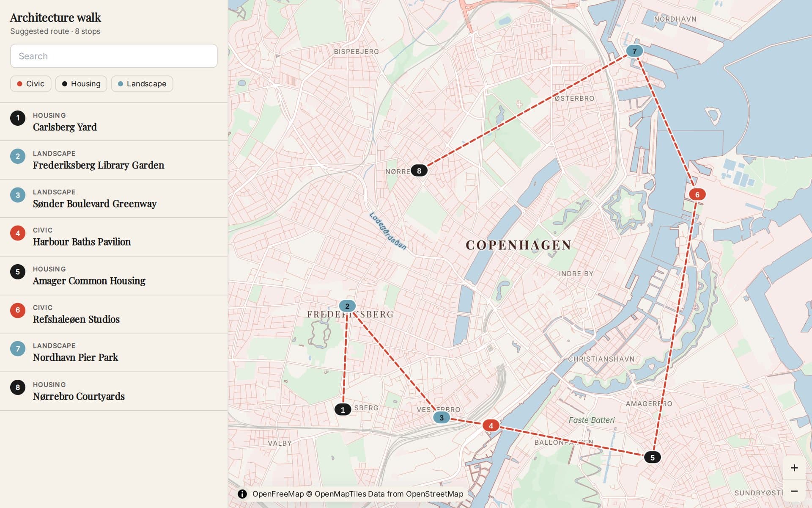
Task: Select red map marker 4
Action: 491,425
